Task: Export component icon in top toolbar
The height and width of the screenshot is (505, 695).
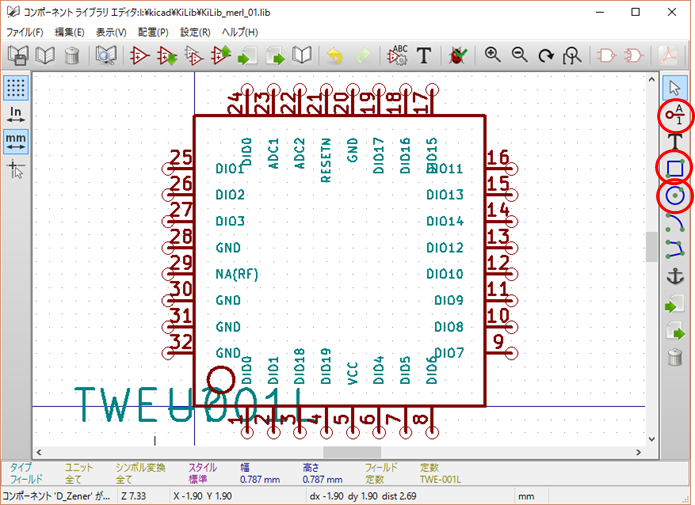Action: click(x=275, y=56)
